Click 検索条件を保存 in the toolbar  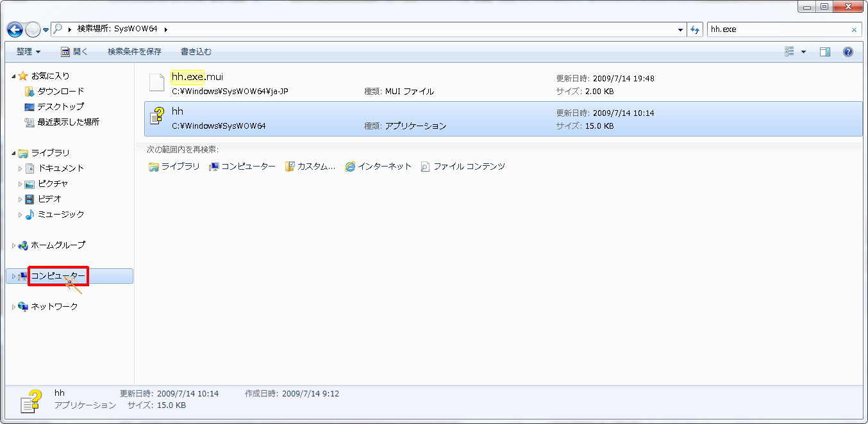coord(135,52)
